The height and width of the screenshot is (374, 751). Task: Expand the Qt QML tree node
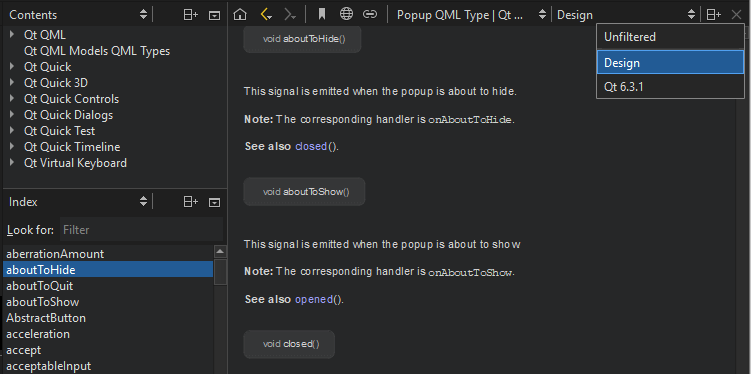(12, 35)
